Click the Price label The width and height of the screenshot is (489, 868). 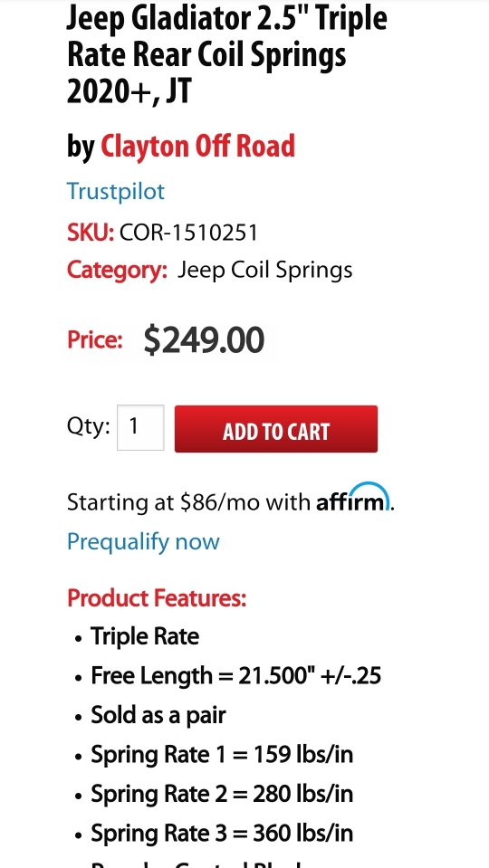(95, 340)
